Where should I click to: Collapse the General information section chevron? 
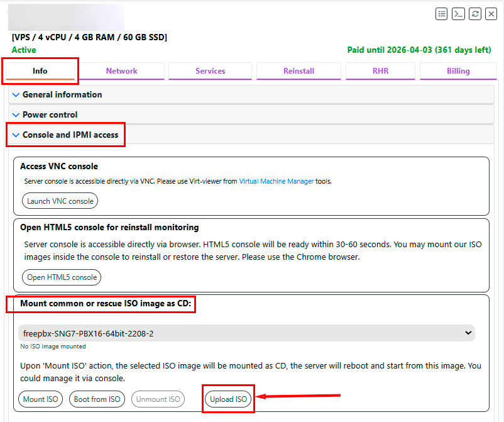click(x=16, y=95)
